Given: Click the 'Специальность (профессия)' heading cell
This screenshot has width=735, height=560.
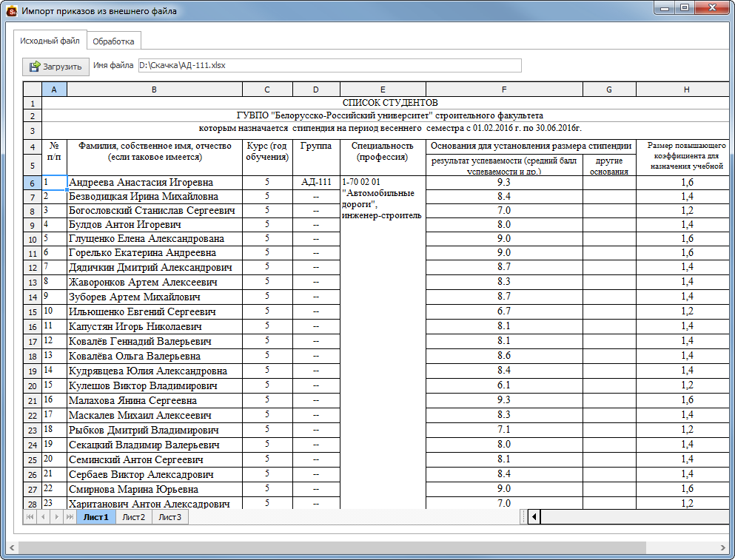Looking at the screenshot, I should (383, 158).
